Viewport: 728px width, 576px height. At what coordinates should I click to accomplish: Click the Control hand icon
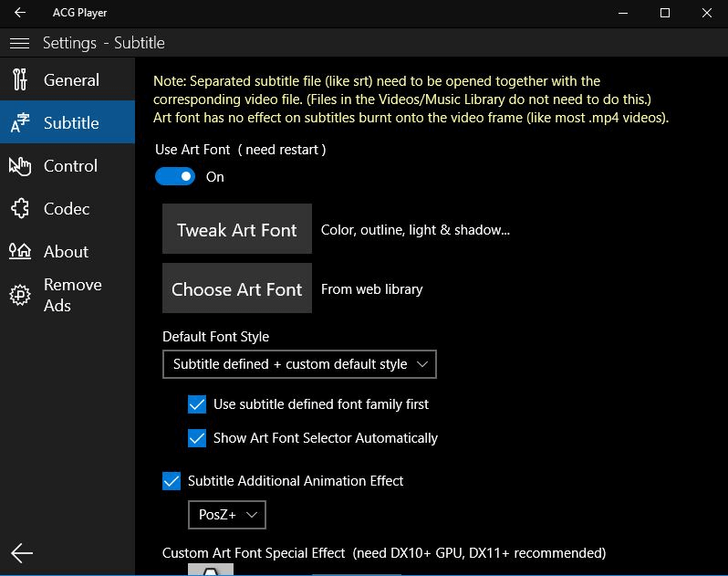click(x=20, y=166)
